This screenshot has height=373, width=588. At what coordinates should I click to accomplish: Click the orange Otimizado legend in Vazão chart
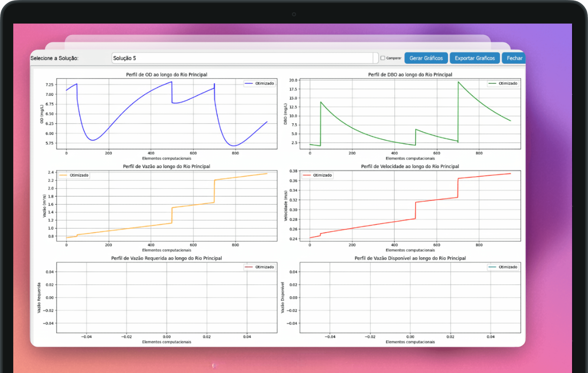pos(74,175)
